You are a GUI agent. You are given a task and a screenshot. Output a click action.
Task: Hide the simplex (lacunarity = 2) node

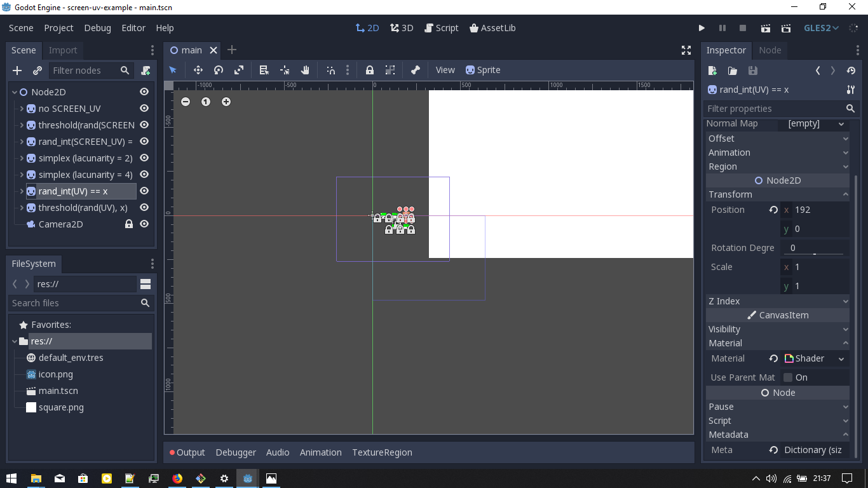click(x=144, y=158)
